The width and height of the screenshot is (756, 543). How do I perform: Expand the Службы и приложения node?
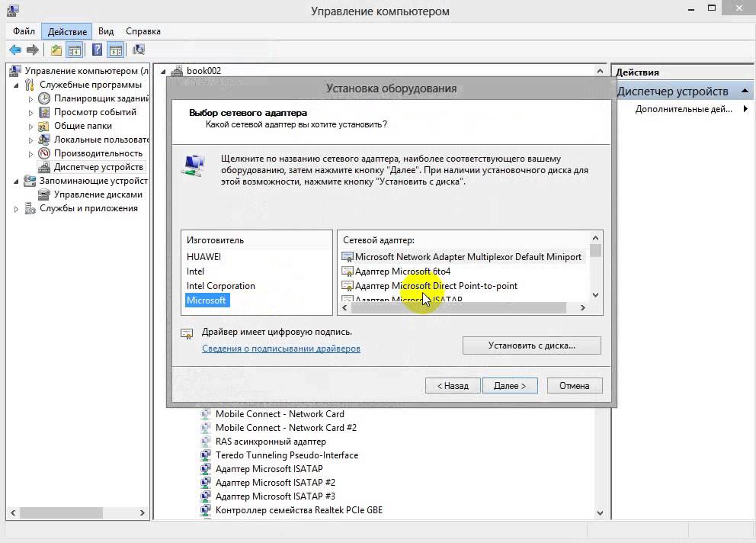click(x=16, y=209)
